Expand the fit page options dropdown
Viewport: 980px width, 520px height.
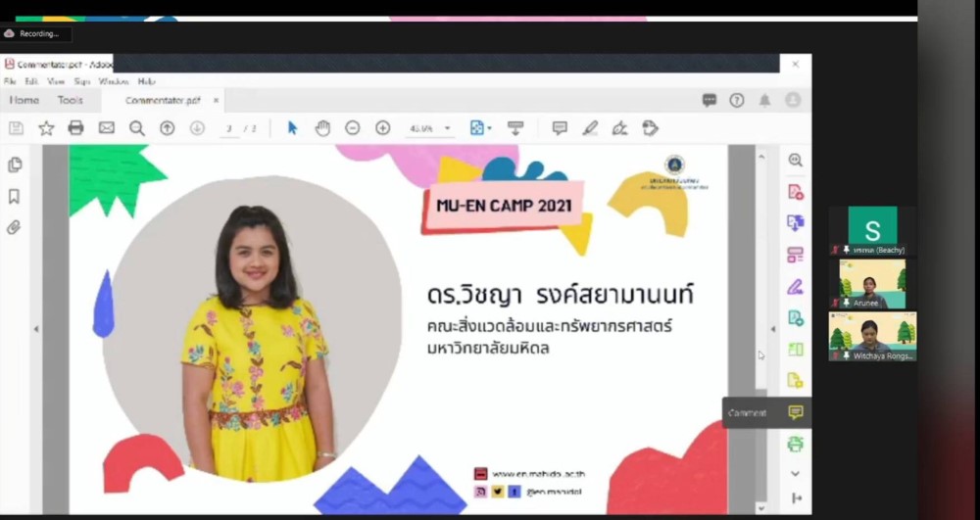click(x=489, y=128)
